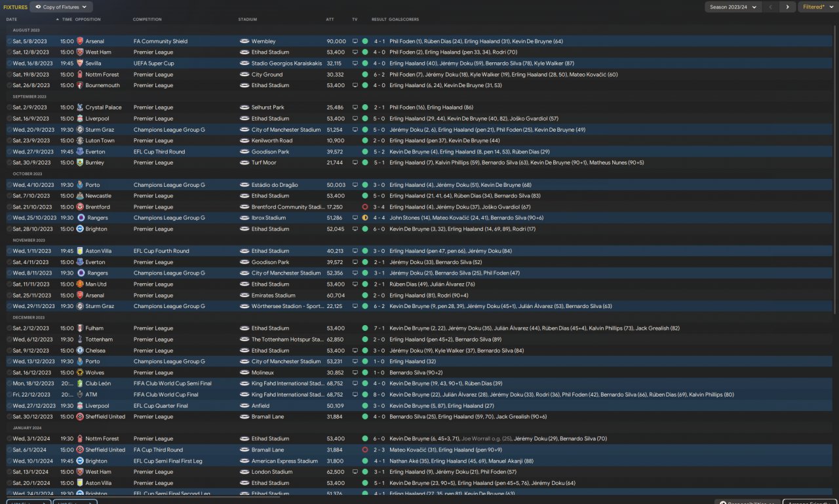Tick the row selector for Wed, 4/10/2023
Image resolution: width=839 pixels, height=504 pixels.
[x=9, y=185]
